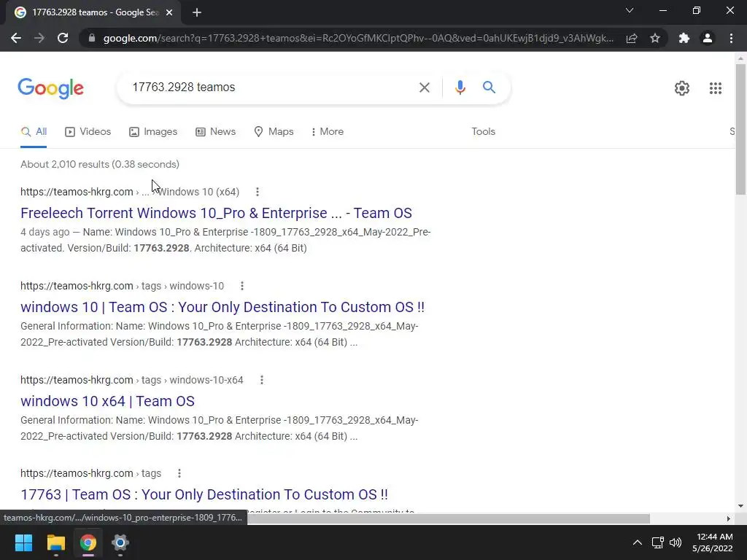Open Google quick settings gear
747x560 pixels.
click(682, 88)
